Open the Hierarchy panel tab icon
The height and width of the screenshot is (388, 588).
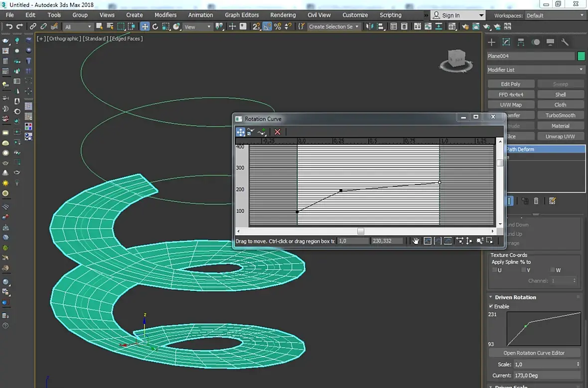(521, 42)
